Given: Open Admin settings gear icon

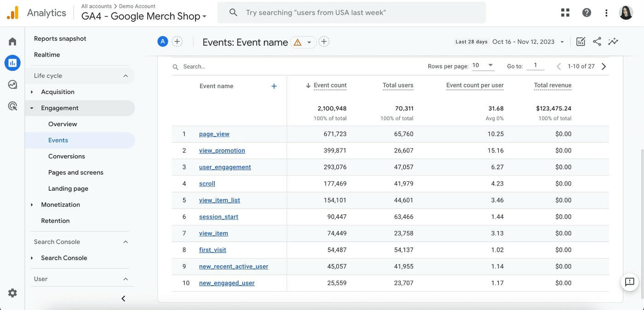Looking at the screenshot, I should point(12,293).
